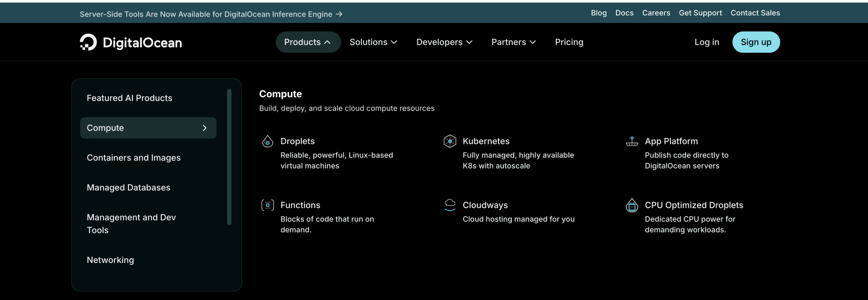Select Featured AI Products category
This screenshot has width=868, height=300.
pos(130,98)
